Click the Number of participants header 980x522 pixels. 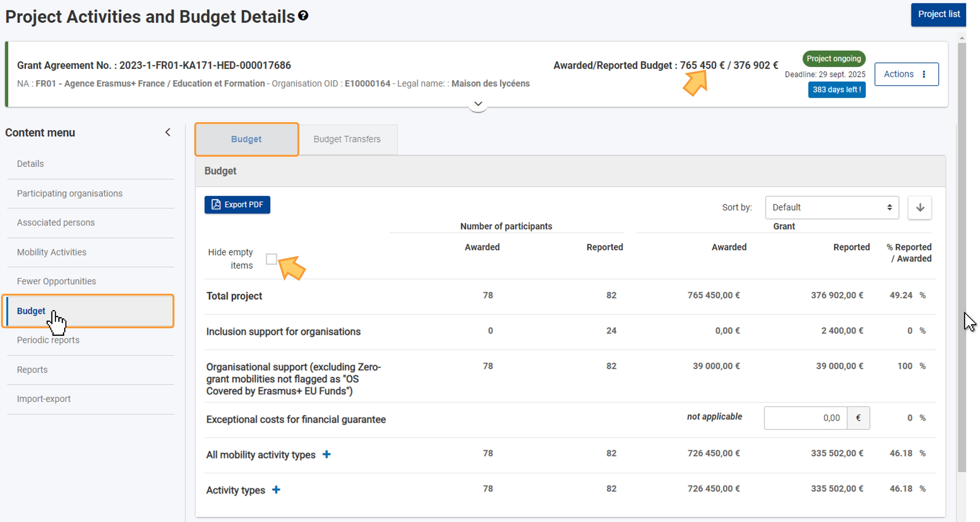[x=506, y=226]
